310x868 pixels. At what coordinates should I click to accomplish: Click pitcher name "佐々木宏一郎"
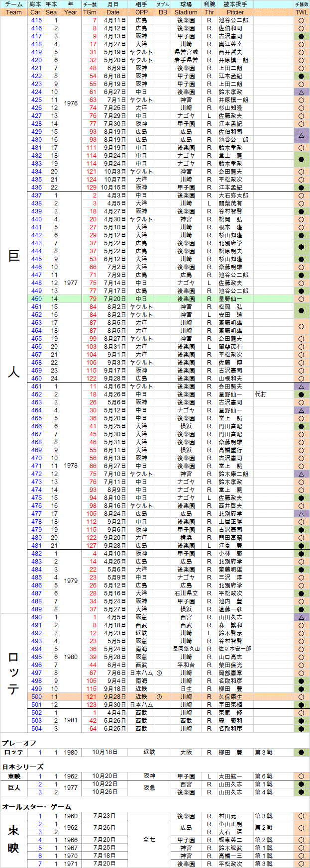coord(235,649)
